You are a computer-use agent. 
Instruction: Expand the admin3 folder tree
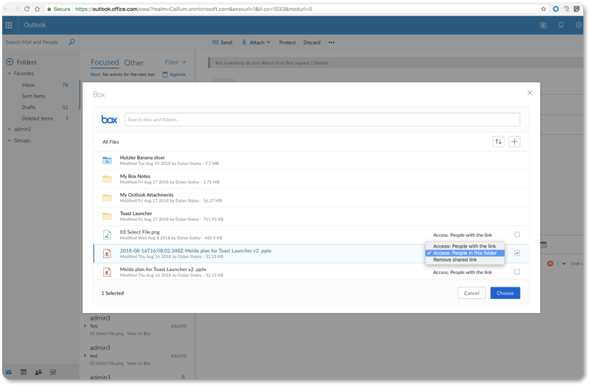(x=9, y=129)
